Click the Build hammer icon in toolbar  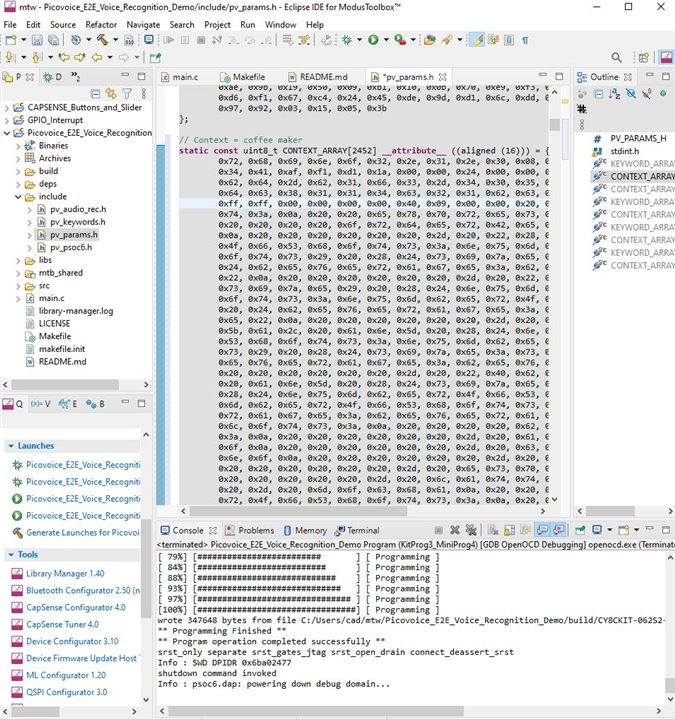[101, 40]
